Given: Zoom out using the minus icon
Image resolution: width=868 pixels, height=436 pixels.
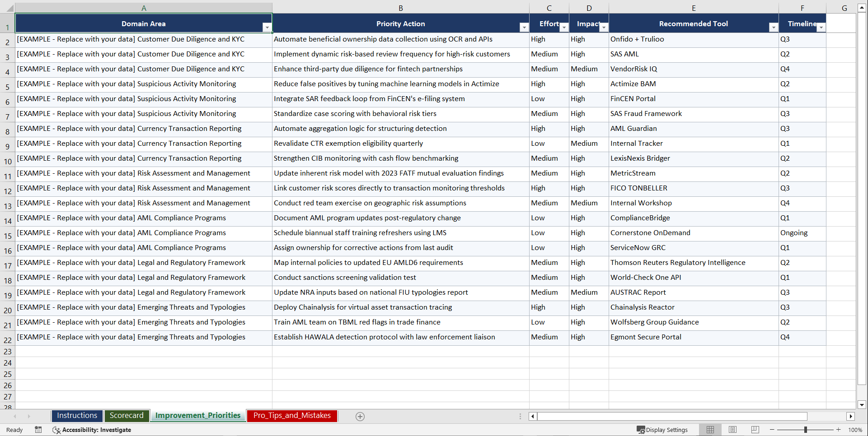Looking at the screenshot, I should pyautogui.click(x=773, y=430).
